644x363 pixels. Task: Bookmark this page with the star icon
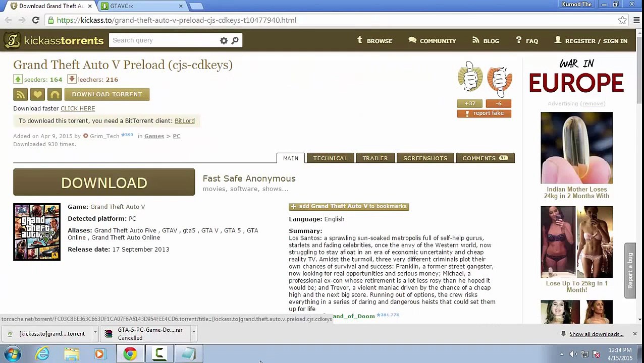tap(622, 20)
